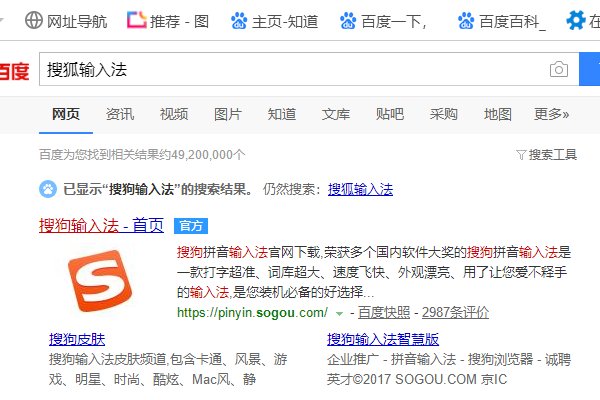The image size is (600, 400).
Task: Open the 2987条评价 link
Action: [x=455, y=312]
